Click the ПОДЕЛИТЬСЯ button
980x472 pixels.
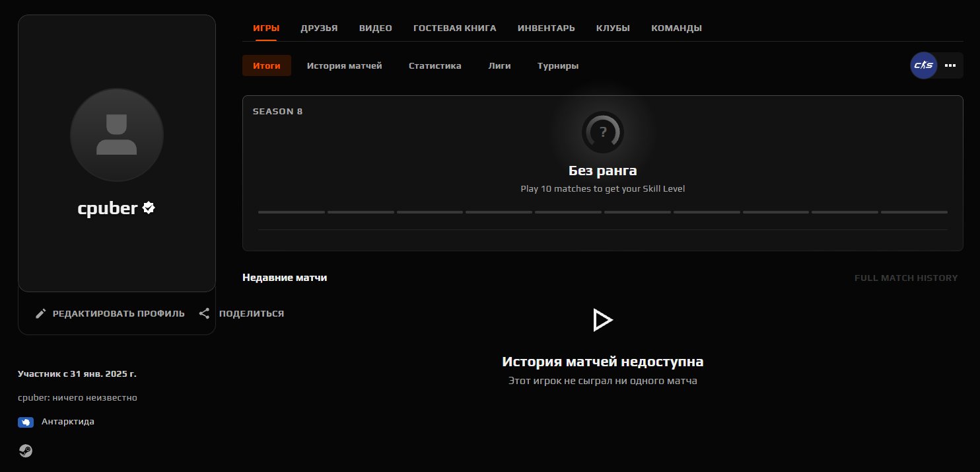tap(242, 313)
